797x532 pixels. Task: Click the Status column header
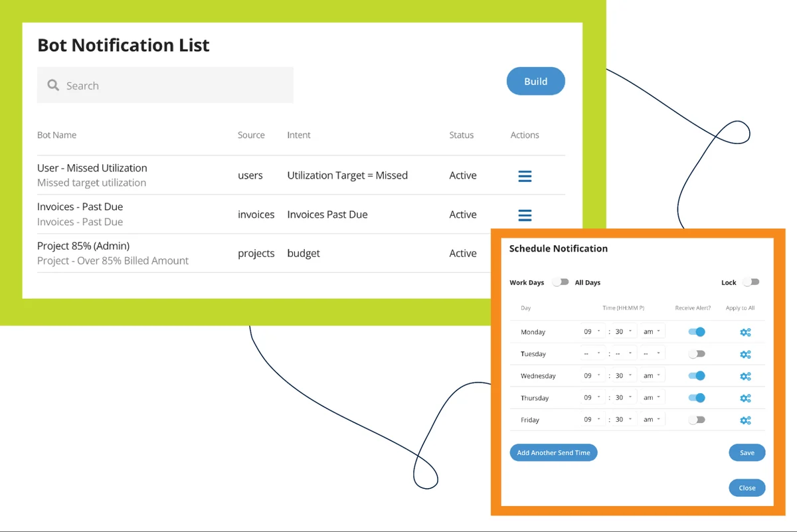[461, 135]
